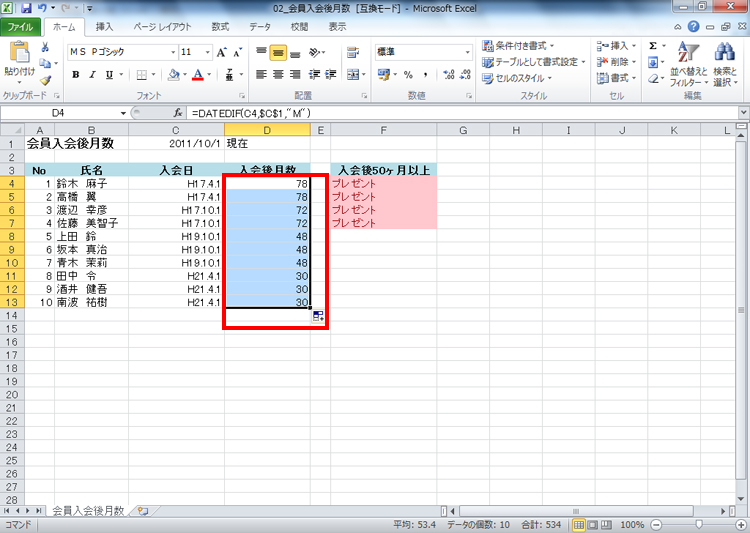The image size is (750, 533).
Task: Switch to the View tab
Action: coord(337,27)
